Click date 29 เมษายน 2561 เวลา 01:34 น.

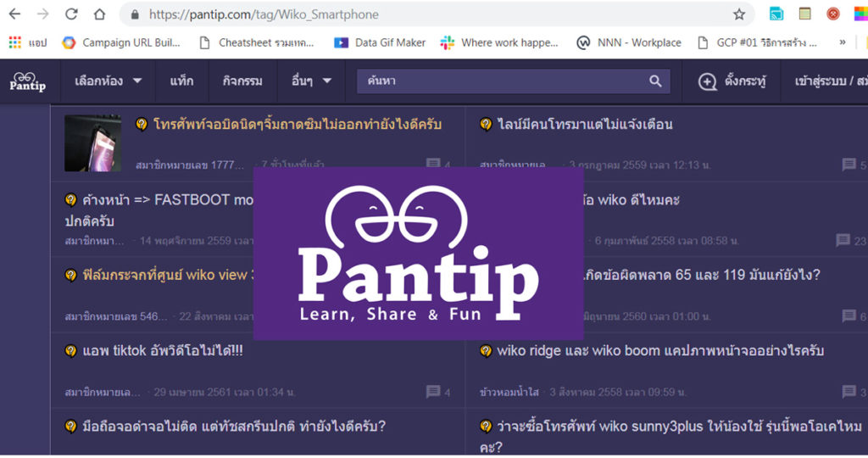224,392
